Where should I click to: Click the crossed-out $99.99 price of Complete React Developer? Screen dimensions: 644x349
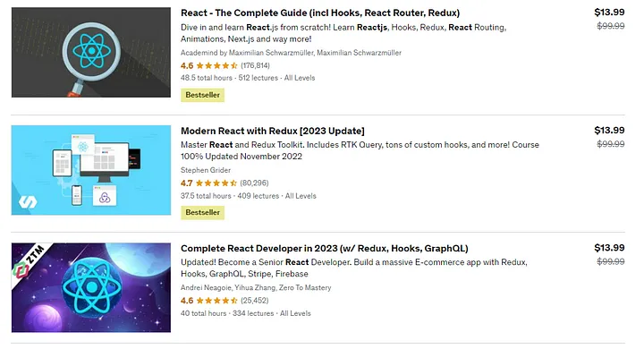(x=610, y=261)
